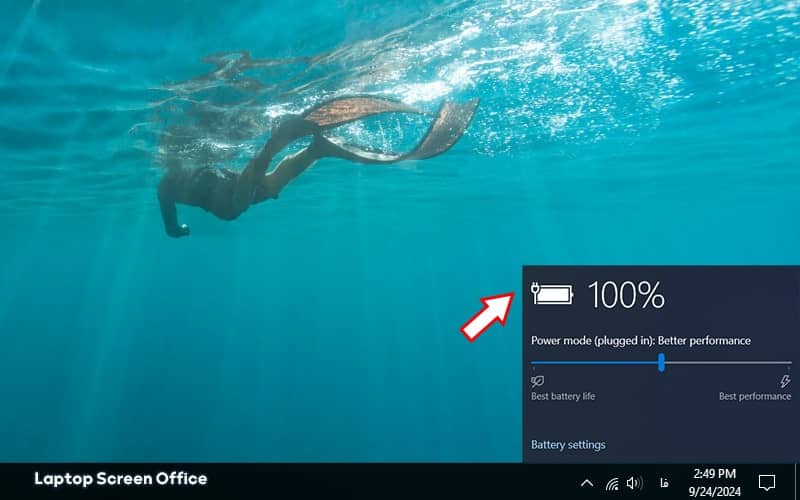Click the lightning bolt best performance icon

click(x=785, y=381)
